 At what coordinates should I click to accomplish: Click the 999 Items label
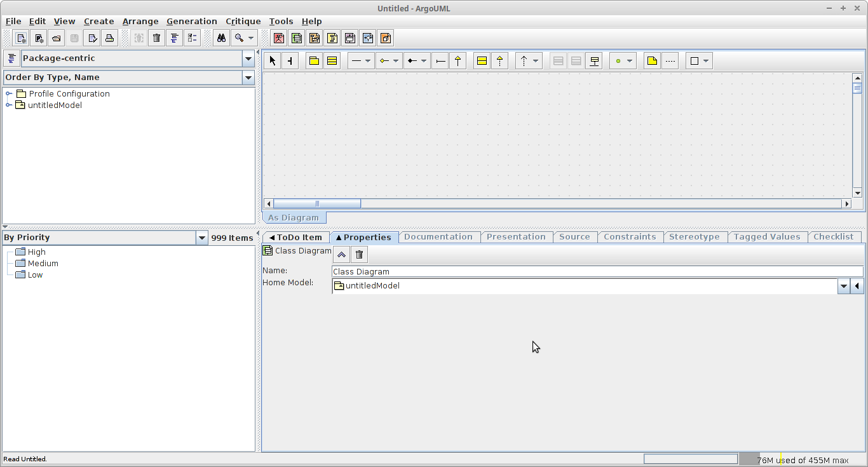point(232,238)
